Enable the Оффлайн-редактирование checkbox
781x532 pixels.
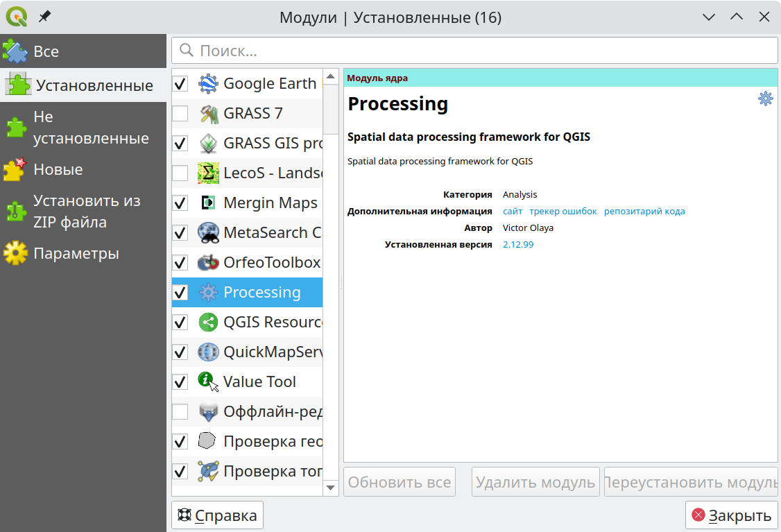pyautogui.click(x=180, y=412)
